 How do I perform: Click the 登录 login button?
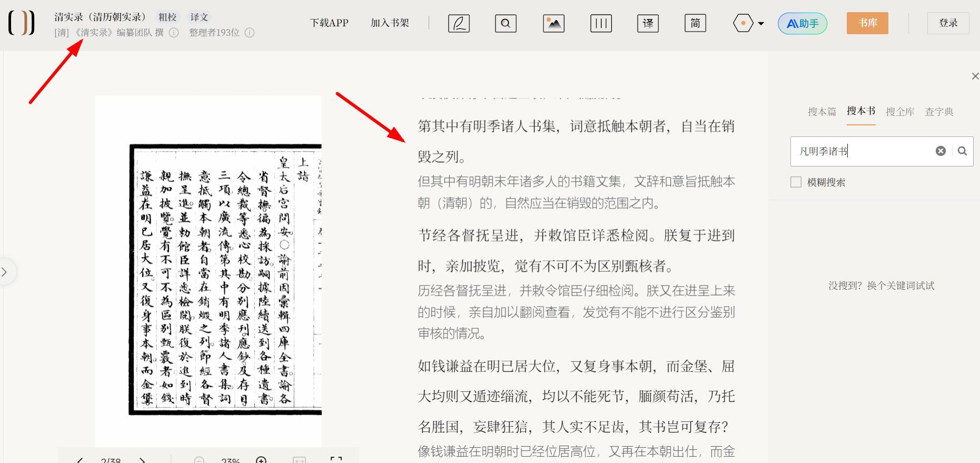click(948, 23)
